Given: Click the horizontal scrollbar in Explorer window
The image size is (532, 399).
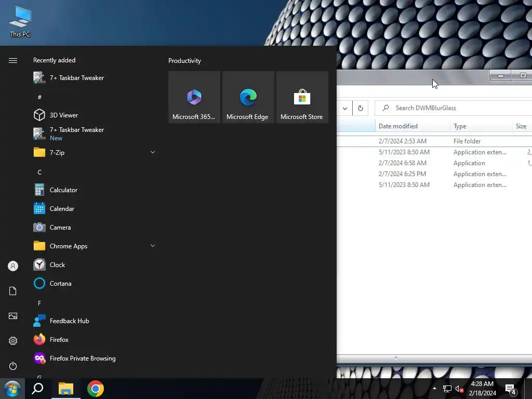Looking at the screenshot, I should click(x=434, y=358).
